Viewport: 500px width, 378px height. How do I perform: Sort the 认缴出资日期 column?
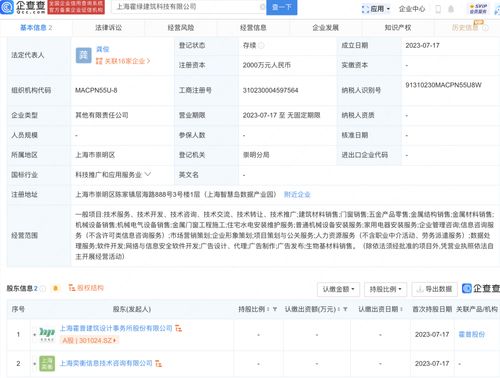[401, 309]
